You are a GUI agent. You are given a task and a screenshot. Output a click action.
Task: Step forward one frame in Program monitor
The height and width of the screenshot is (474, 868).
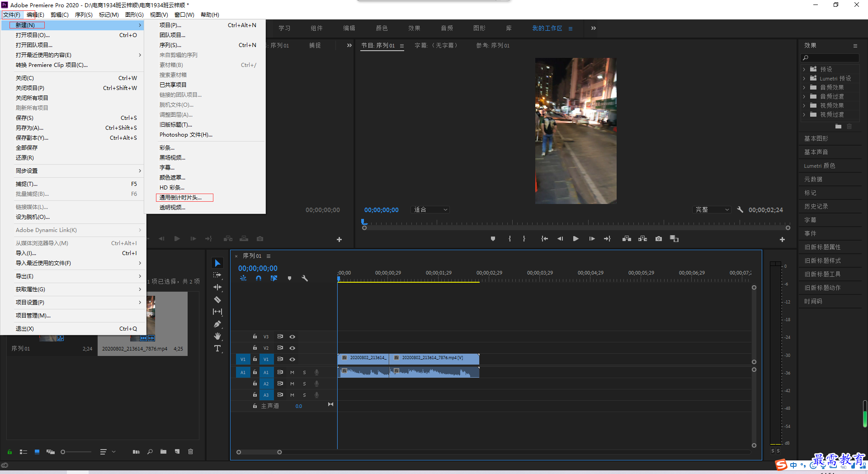(x=592, y=239)
